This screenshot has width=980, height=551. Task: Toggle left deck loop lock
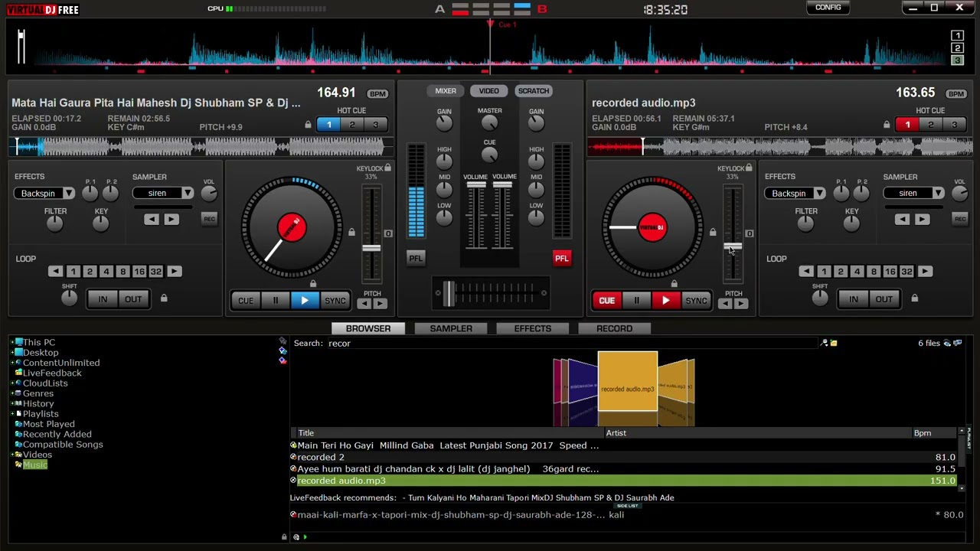tap(164, 298)
